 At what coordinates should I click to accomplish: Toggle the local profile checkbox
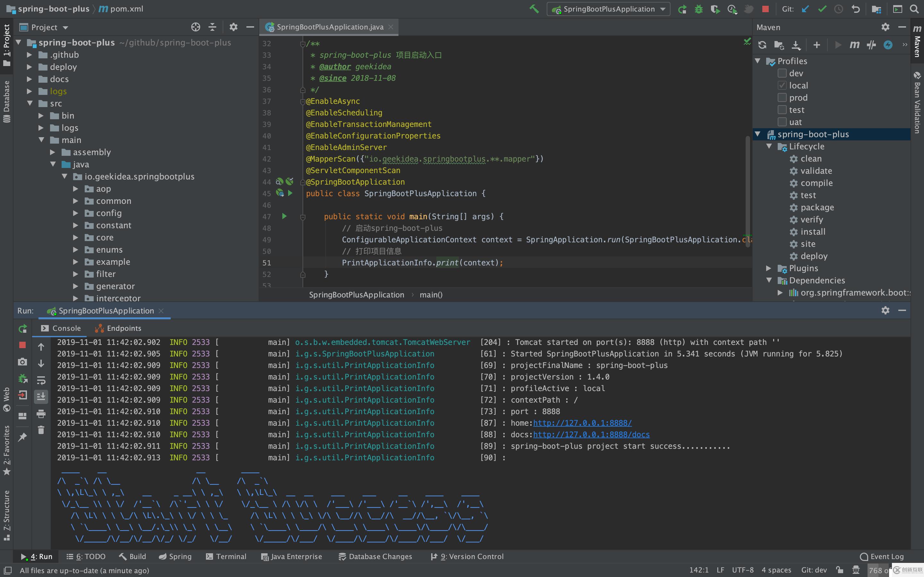pos(782,85)
